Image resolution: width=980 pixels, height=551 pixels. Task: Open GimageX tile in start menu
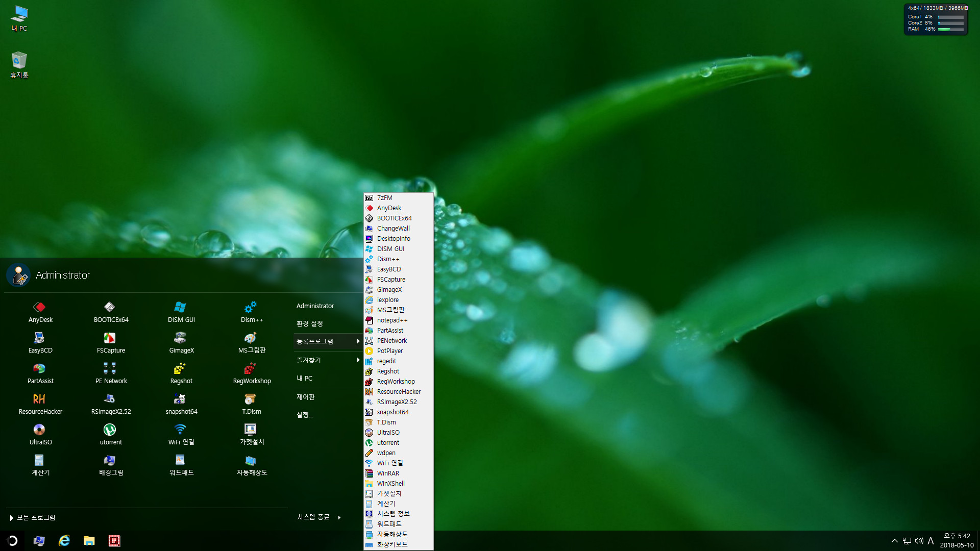tap(181, 343)
